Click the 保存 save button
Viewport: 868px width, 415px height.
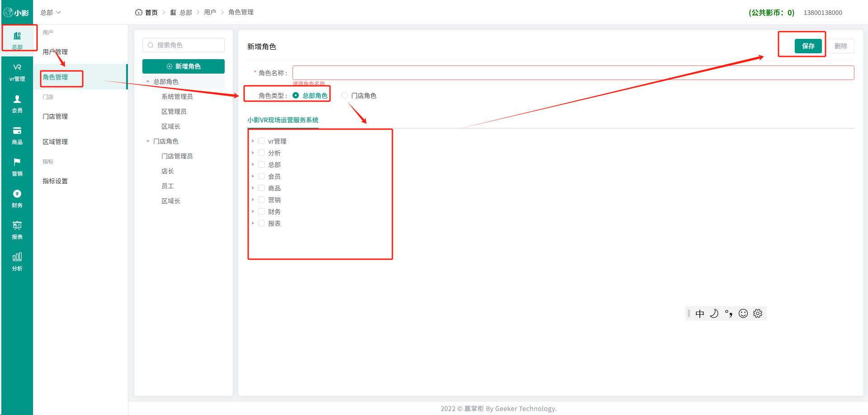pyautogui.click(x=808, y=46)
